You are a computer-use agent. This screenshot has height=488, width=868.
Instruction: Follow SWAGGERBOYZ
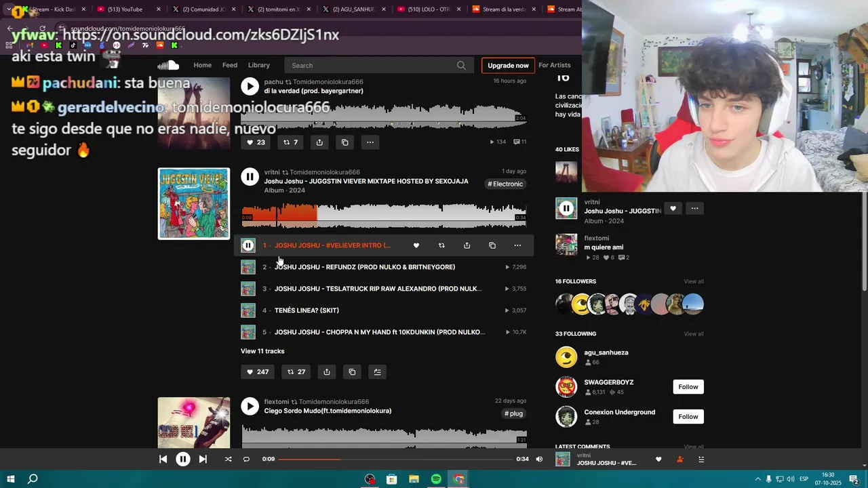coord(688,387)
